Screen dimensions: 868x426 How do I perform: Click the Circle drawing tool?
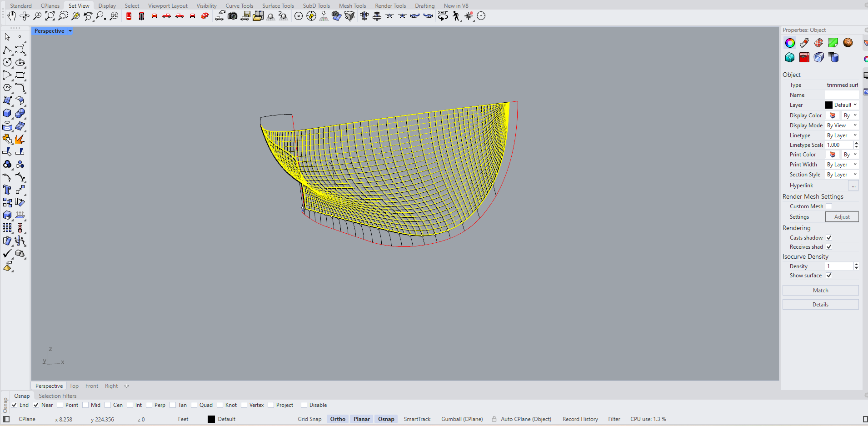(7, 62)
